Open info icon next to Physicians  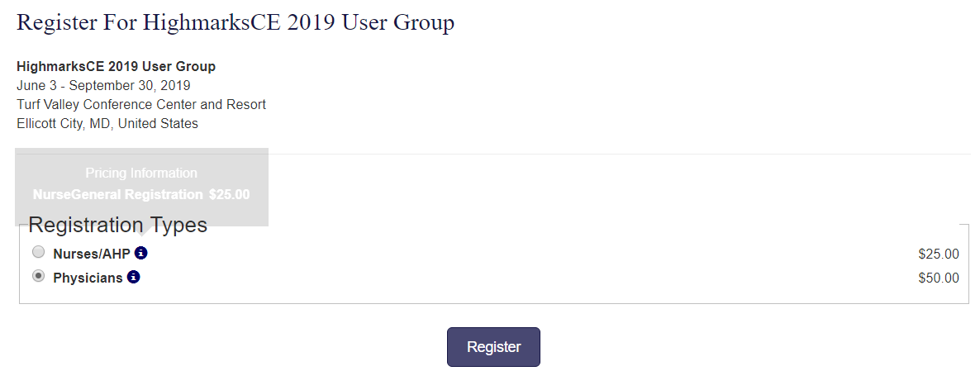(x=133, y=277)
